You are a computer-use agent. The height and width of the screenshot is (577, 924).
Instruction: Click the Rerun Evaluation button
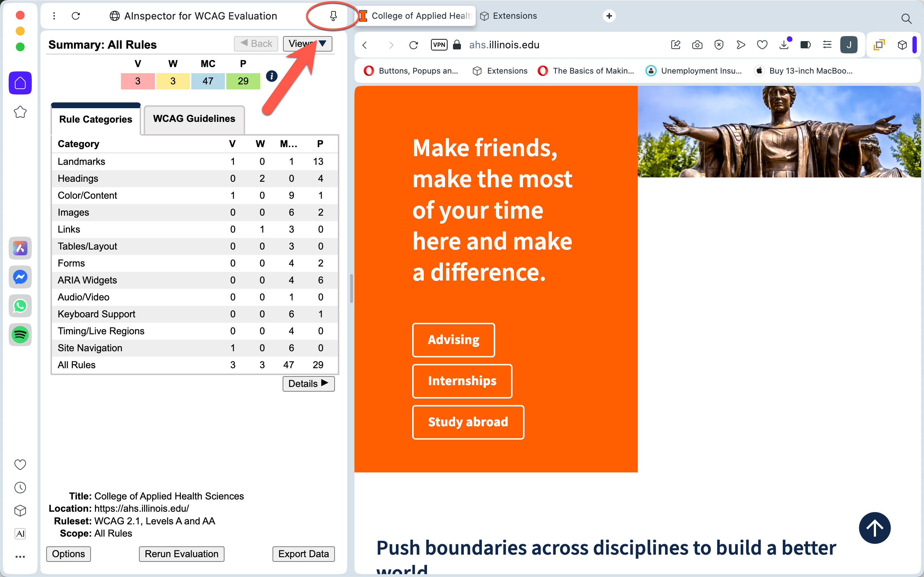click(181, 554)
